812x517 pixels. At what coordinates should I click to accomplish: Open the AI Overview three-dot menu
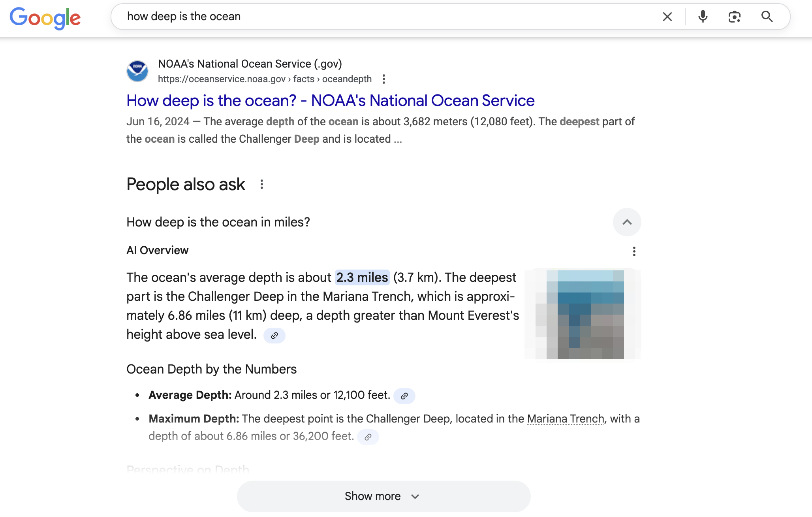pyautogui.click(x=634, y=251)
